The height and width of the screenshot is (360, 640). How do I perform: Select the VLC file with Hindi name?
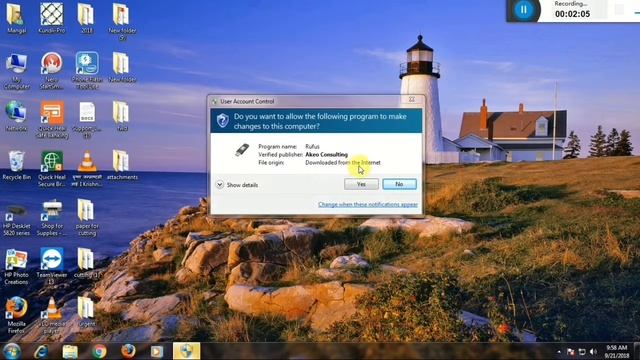click(87, 169)
